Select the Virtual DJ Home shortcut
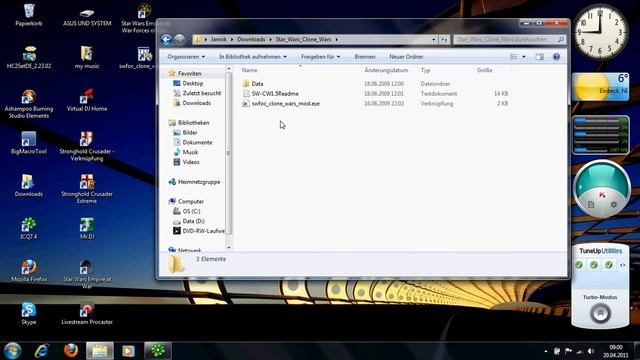Viewport: 640px width, 360px height. coord(87,100)
